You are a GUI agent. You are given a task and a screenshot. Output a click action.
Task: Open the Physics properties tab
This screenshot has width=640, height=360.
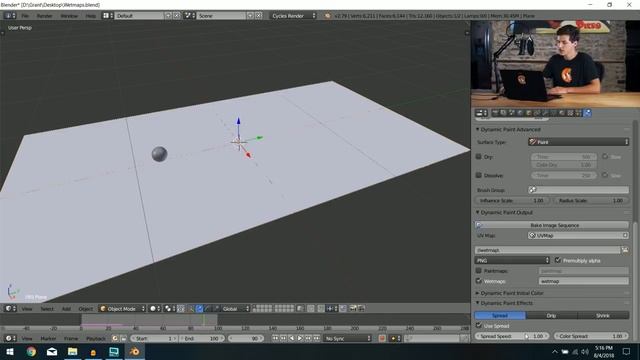pyautogui.click(x=587, y=113)
